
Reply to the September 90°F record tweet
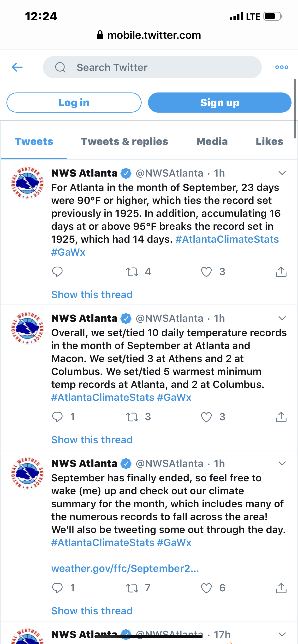[x=57, y=272]
